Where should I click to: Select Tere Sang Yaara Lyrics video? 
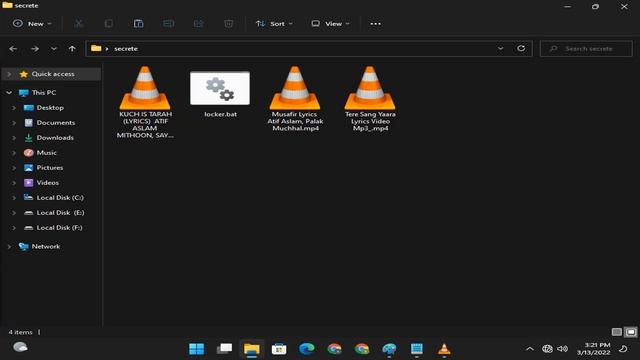370,99
